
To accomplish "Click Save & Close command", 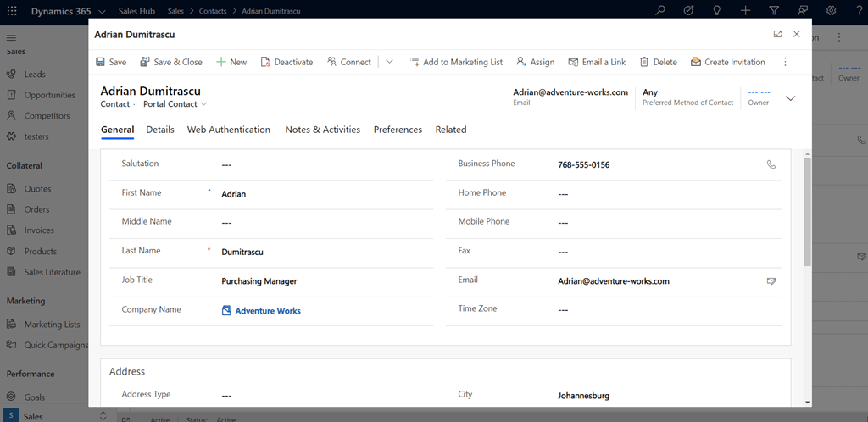I will click(171, 62).
